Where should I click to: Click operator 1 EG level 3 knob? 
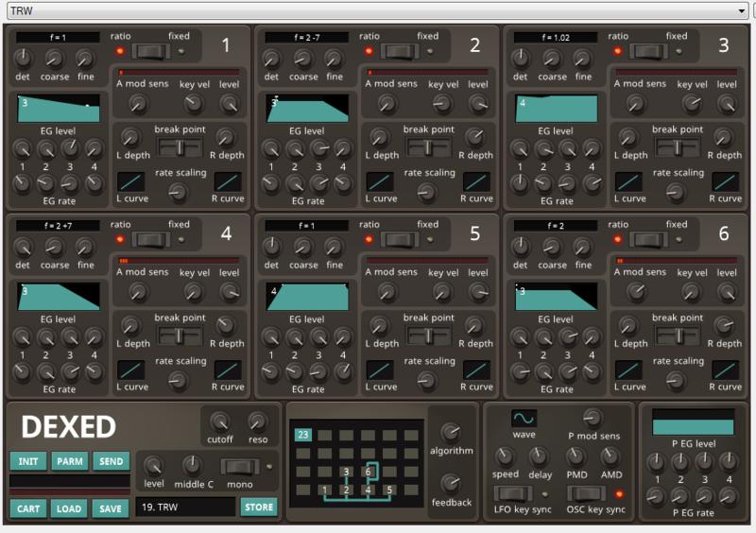click(x=70, y=149)
